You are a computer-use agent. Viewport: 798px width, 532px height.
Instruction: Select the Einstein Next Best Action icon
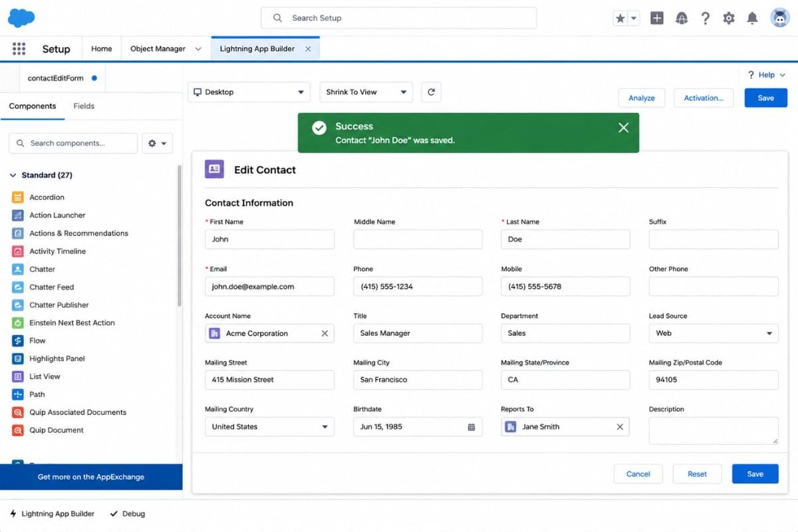(18, 323)
